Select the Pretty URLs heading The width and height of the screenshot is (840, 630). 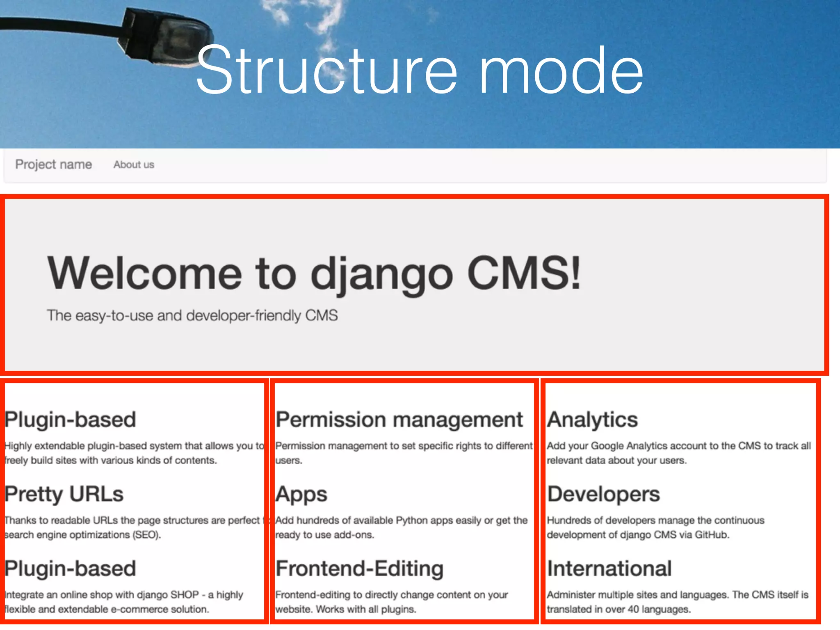tap(64, 494)
